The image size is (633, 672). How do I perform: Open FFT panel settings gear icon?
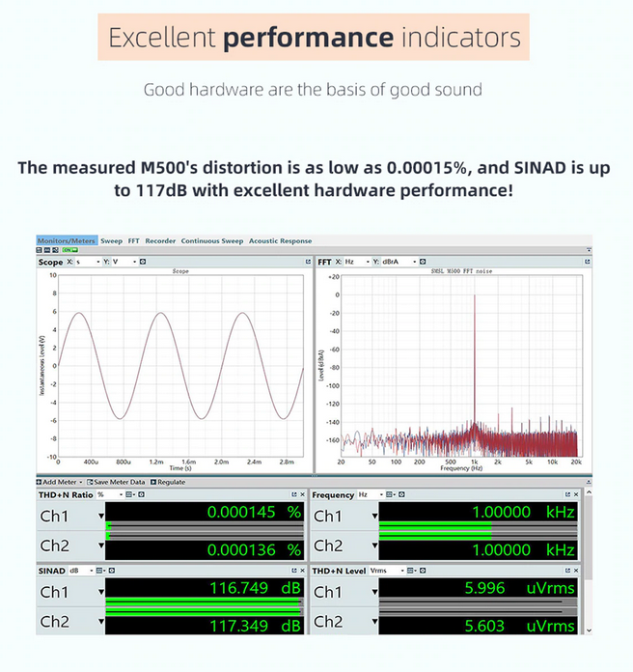423,262
